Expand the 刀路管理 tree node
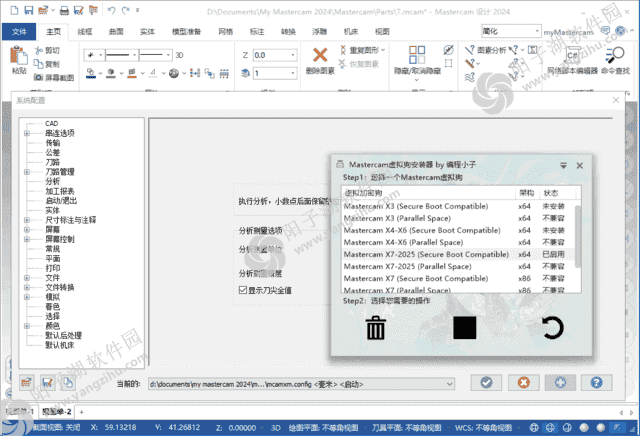Image resolution: width=640 pixels, height=436 pixels. tap(27, 172)
